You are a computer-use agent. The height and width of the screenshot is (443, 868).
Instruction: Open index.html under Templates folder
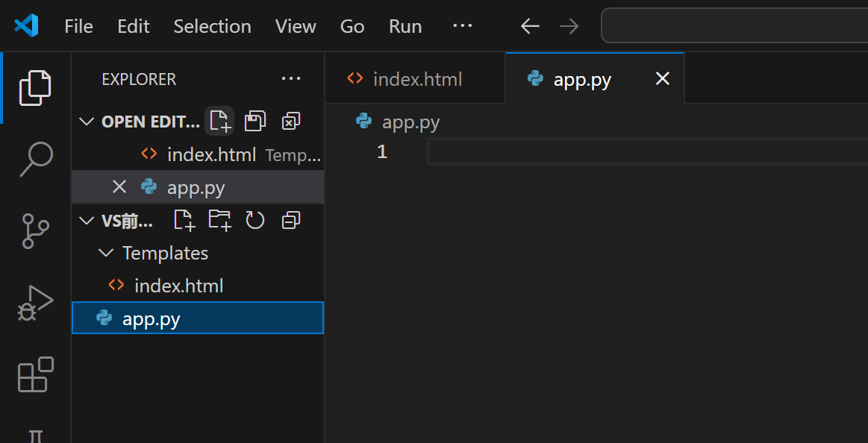198,286
